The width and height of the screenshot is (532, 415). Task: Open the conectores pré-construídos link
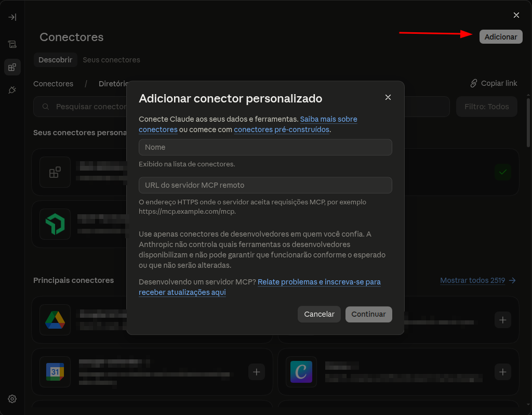tap(282, 129)
